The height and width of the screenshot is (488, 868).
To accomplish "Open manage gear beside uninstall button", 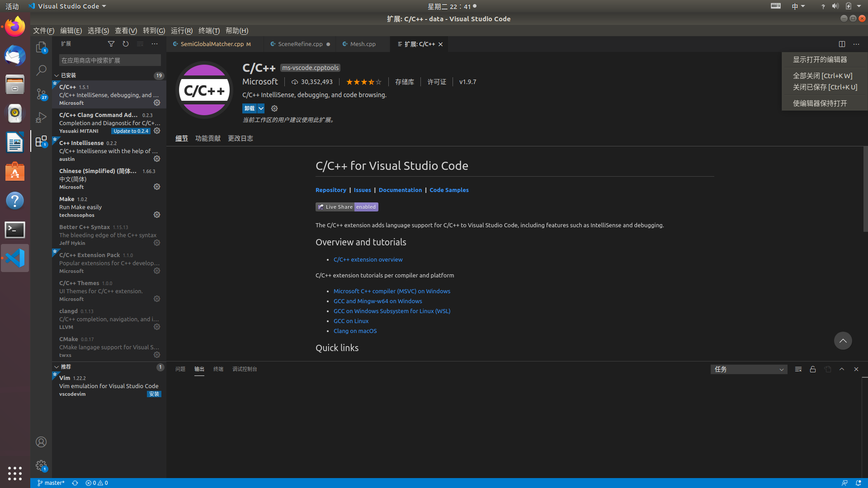I will (274, 108).
